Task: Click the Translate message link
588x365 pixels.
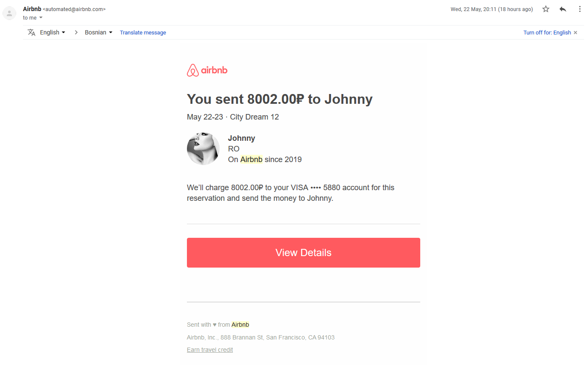Action: [143, 33]
